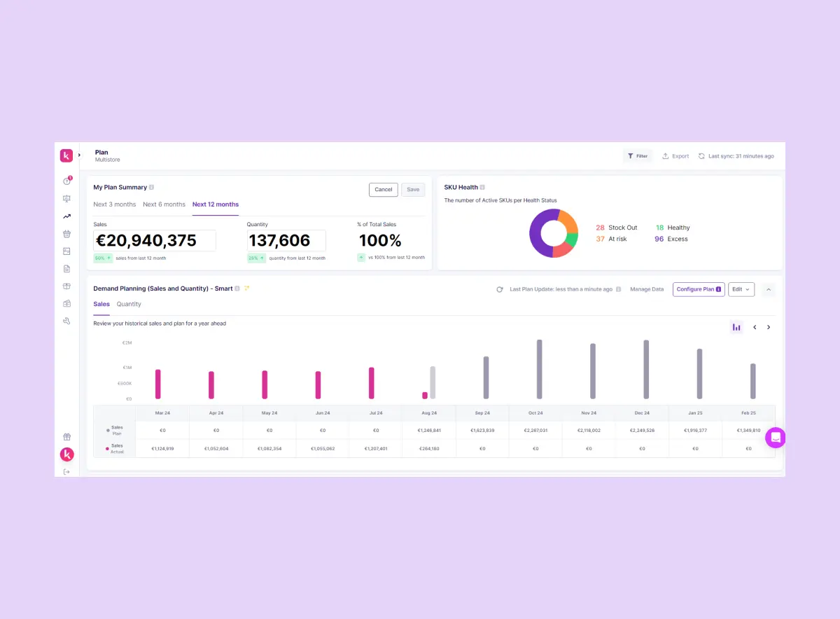Click the Healthy legend entry

click(673, 228)
